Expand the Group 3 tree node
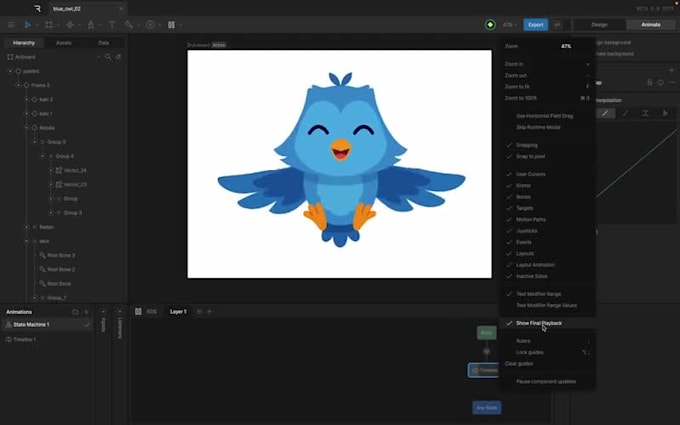The width and height of the screenshot is (680, 425). [x=51, y=213]
